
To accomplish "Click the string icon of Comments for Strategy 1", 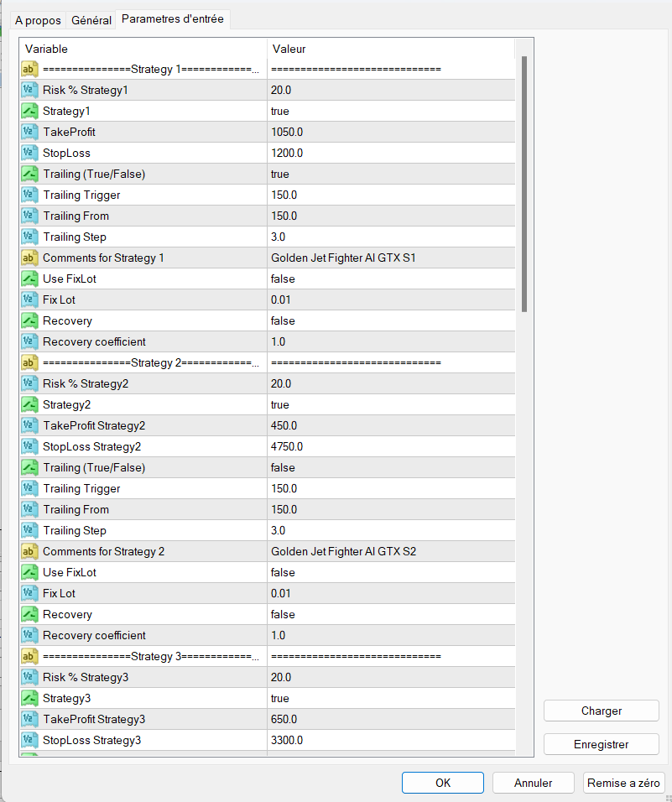I will tap(29, 258).
